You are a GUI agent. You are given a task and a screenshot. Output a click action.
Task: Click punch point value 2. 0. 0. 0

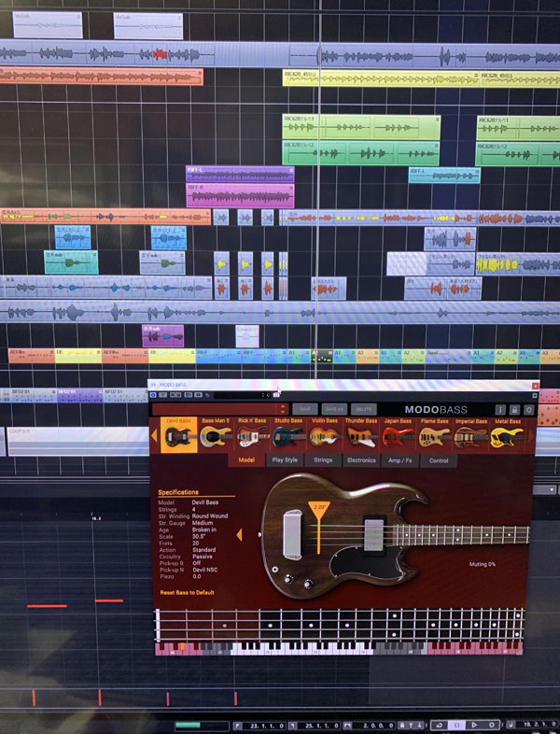click(379, 726)
